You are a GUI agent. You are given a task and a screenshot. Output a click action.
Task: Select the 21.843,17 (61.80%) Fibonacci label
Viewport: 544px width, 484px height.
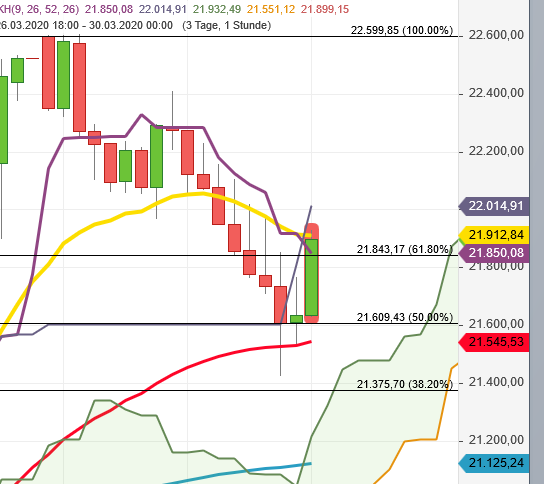pos(405,249)
